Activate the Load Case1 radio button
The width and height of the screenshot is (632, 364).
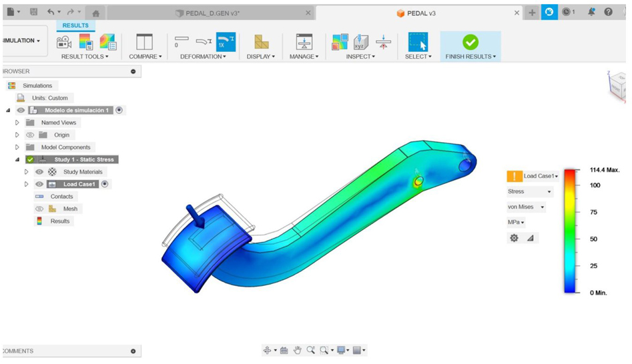tap(105, 184)
